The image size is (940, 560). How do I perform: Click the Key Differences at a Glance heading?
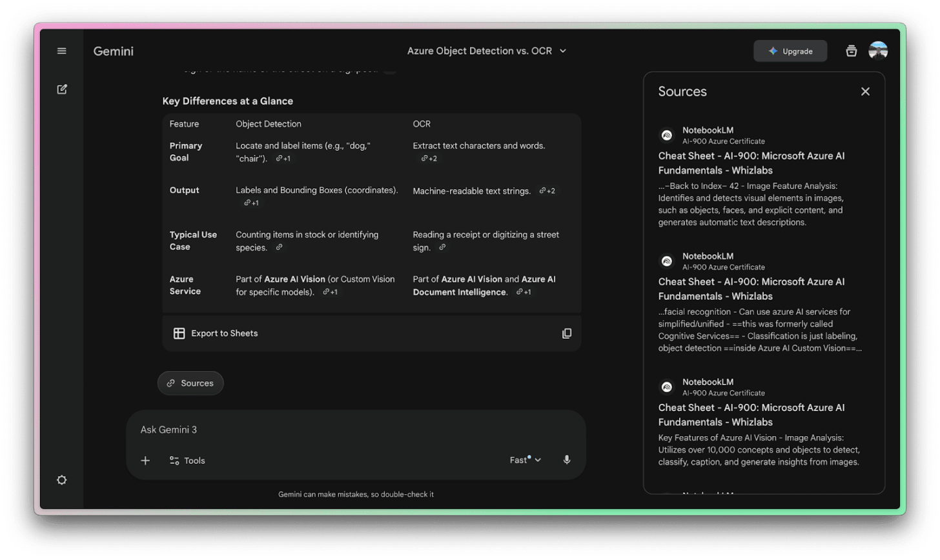228,101
